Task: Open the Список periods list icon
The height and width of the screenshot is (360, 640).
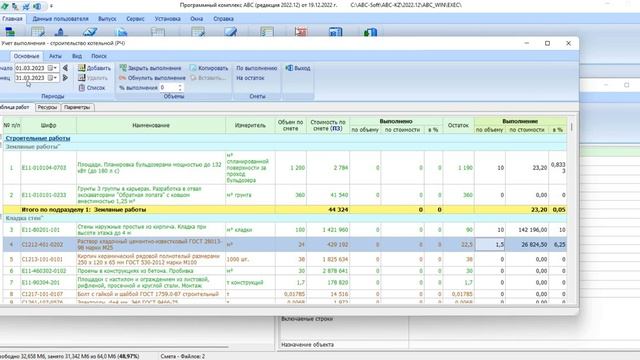Action: [82, 87]
